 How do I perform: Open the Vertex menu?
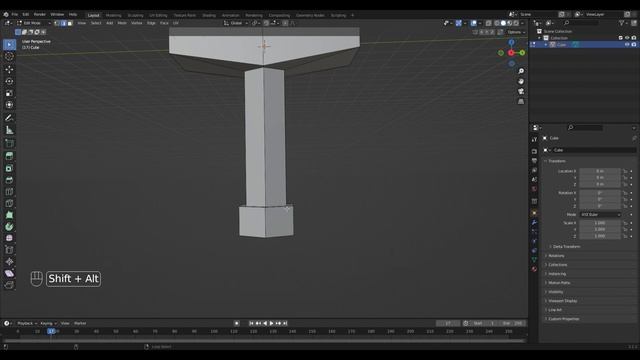136,23
